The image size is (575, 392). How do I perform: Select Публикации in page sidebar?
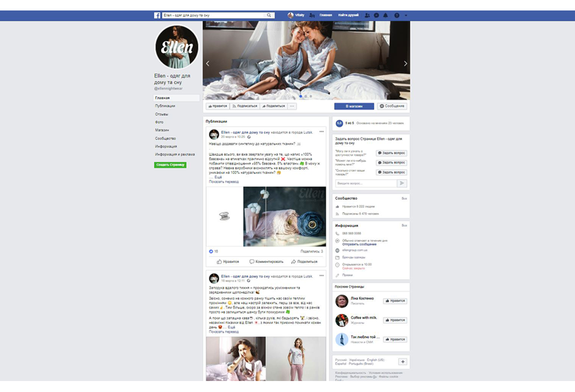165,106
